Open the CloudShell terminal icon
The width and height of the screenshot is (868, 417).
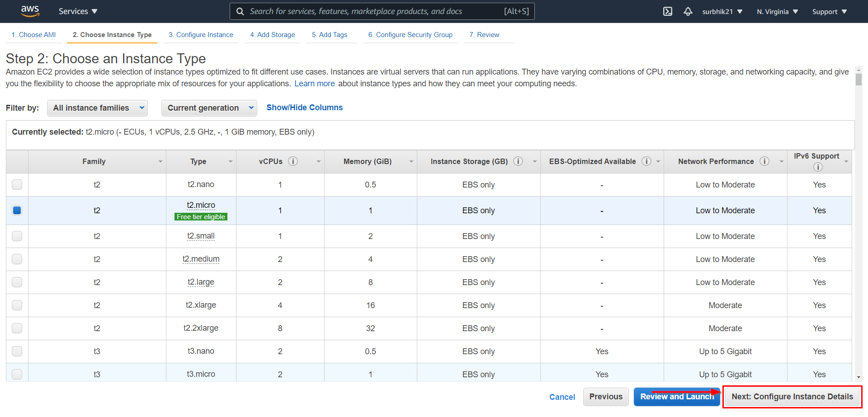point(668,11)
